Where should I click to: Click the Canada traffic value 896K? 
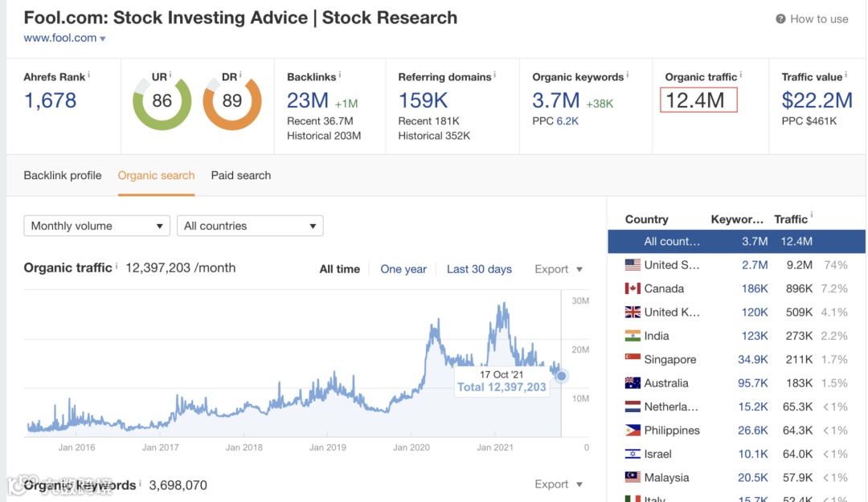coord(799,288)
